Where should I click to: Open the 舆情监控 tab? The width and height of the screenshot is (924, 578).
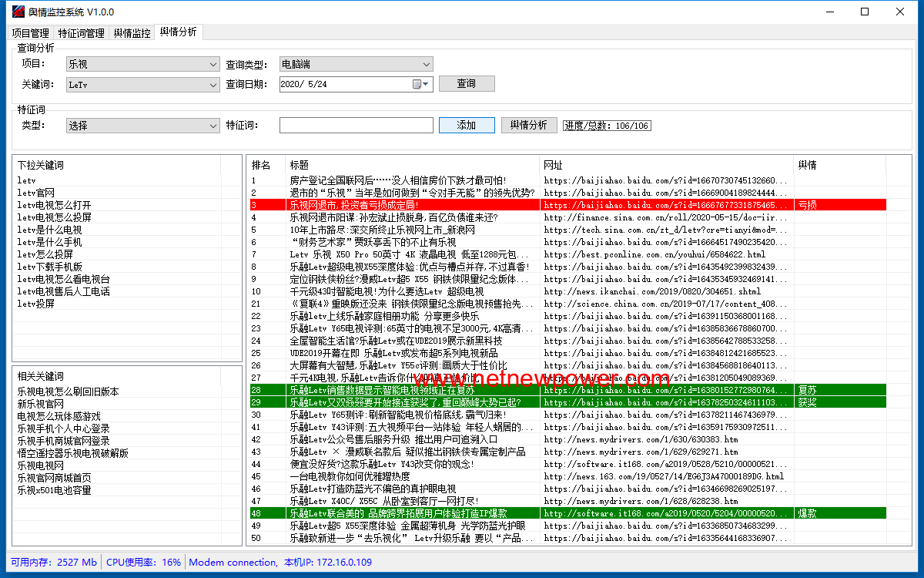click(x=132, y=33)
